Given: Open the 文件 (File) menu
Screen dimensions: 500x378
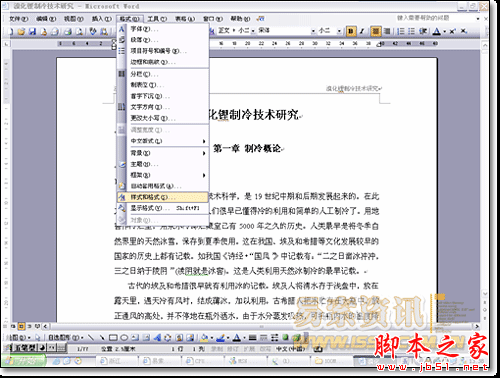Looking at the screenshot, I should point(19,19).
